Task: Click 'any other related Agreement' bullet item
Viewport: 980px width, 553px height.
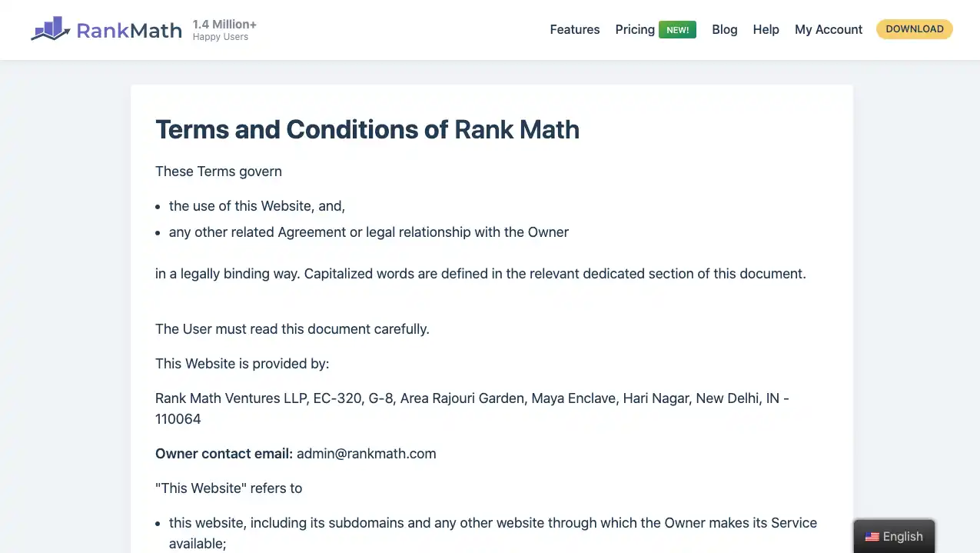Action: pos(369,232)
